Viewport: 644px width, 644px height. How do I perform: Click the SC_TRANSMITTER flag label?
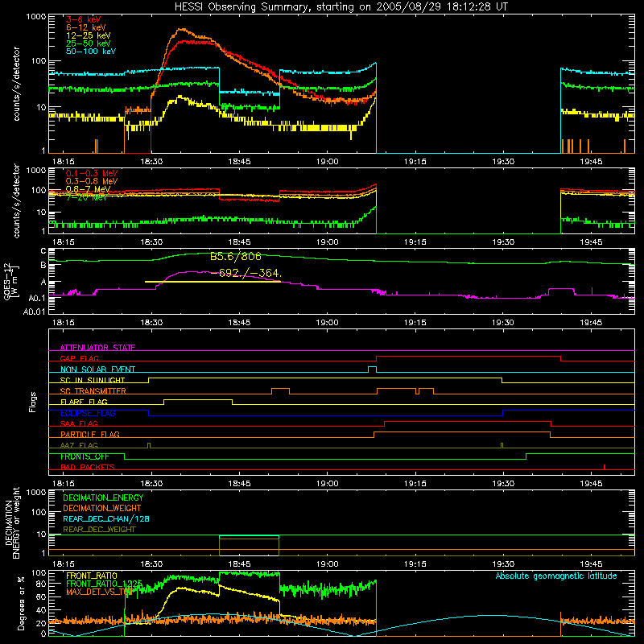[x=93, y=391]
